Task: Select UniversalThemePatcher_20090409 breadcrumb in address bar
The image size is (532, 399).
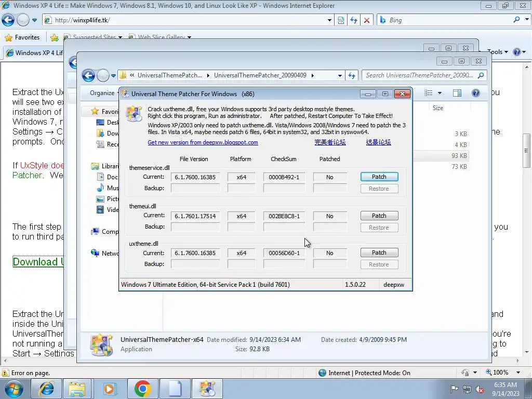Action: (260, 75)
